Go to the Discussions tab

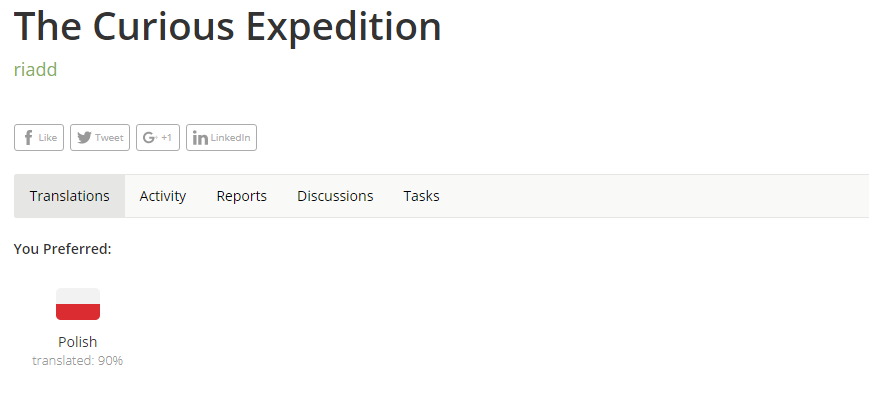335,196
